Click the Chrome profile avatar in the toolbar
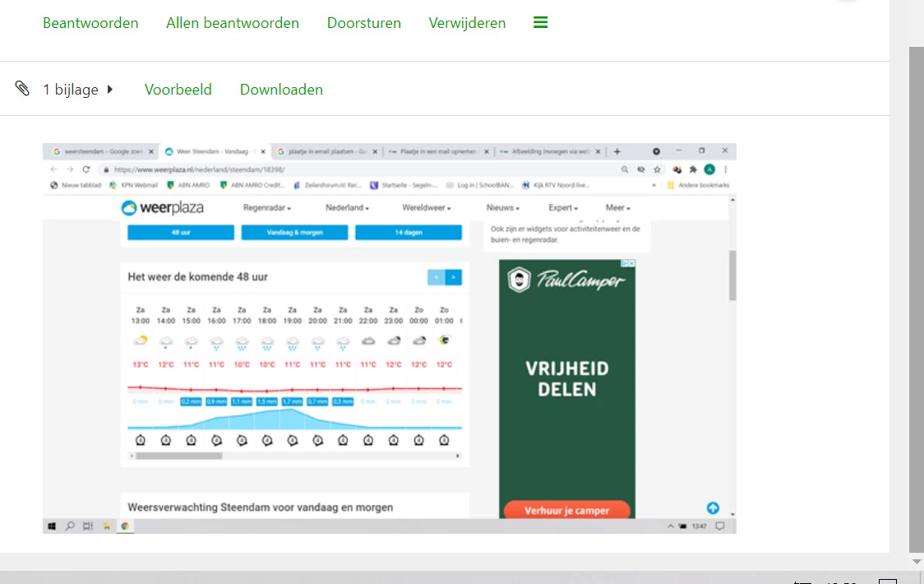This screenshot has height=584, width=924. pyautogui.click(x=709, y=169)
